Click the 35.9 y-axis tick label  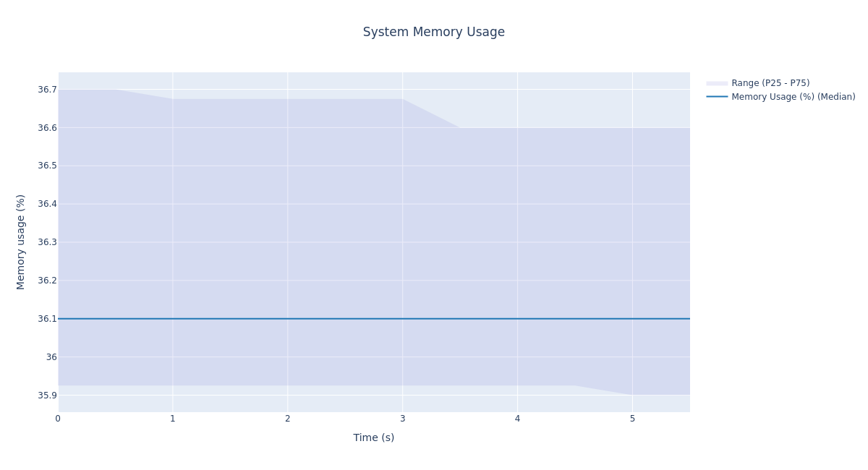click(x=47, y=396)
